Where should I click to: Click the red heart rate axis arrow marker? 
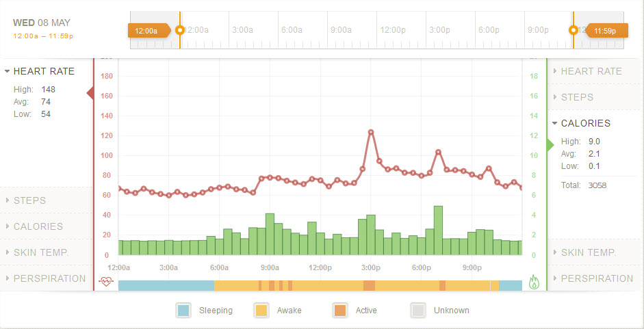[x=90, y=93]
